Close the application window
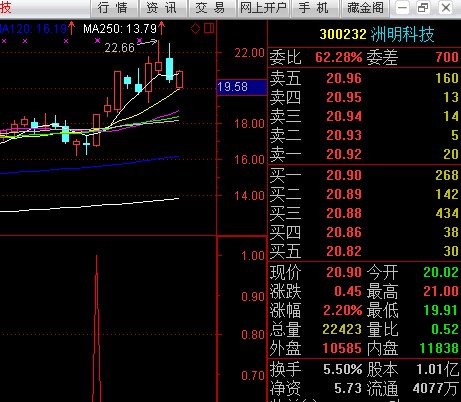 coord(446,8)
